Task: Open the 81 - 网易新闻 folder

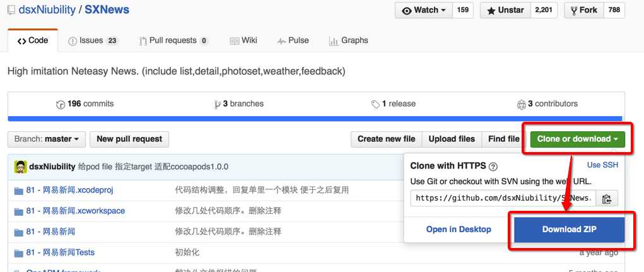Action: pyautogui.click(x=50, y=232)
